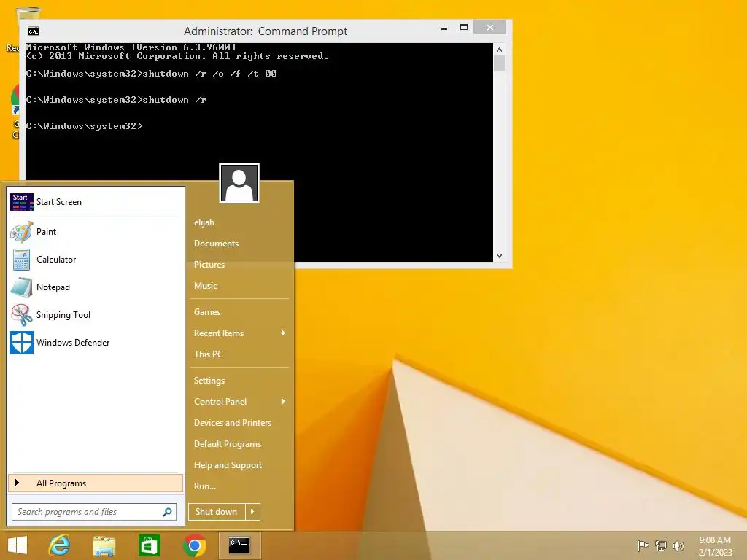Open Pictures from Start menu
The width and height of the screenshot is (747, 560).
(209, 264)
